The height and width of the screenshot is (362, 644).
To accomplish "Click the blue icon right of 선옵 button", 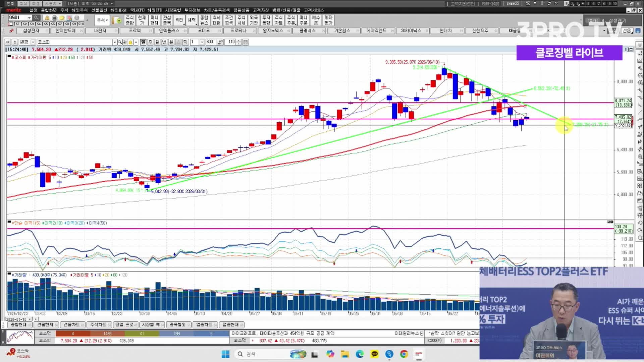I will [x=638, y=31].
